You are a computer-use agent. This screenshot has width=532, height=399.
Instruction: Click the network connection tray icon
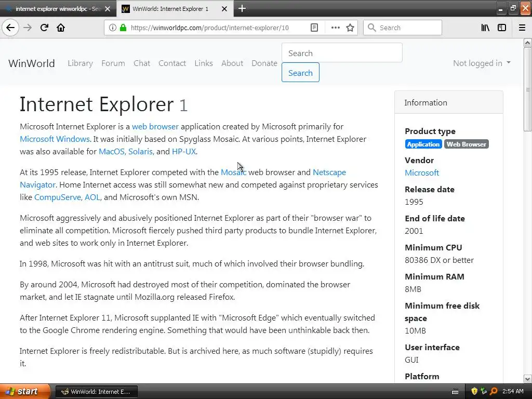pos(484,391)
